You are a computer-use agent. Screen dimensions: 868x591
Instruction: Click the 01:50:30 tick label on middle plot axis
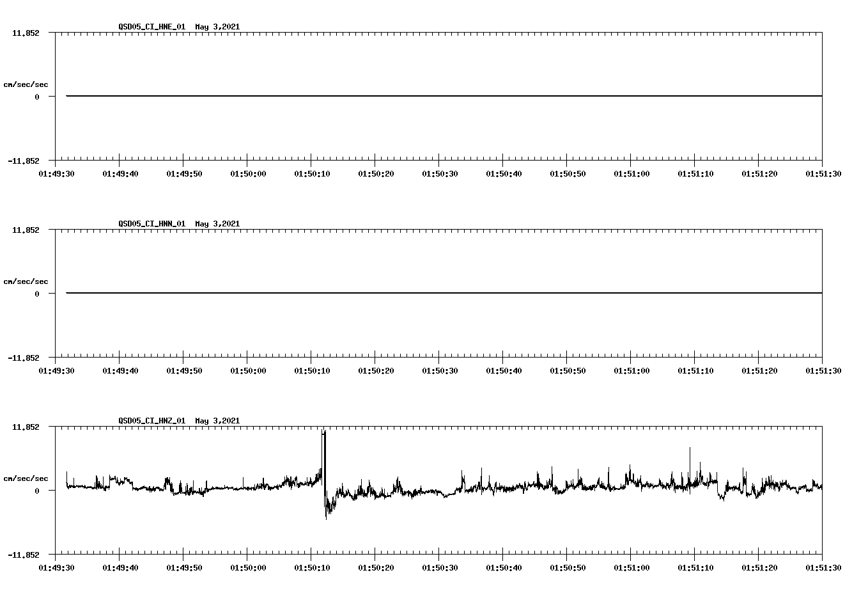pos(440,370)
